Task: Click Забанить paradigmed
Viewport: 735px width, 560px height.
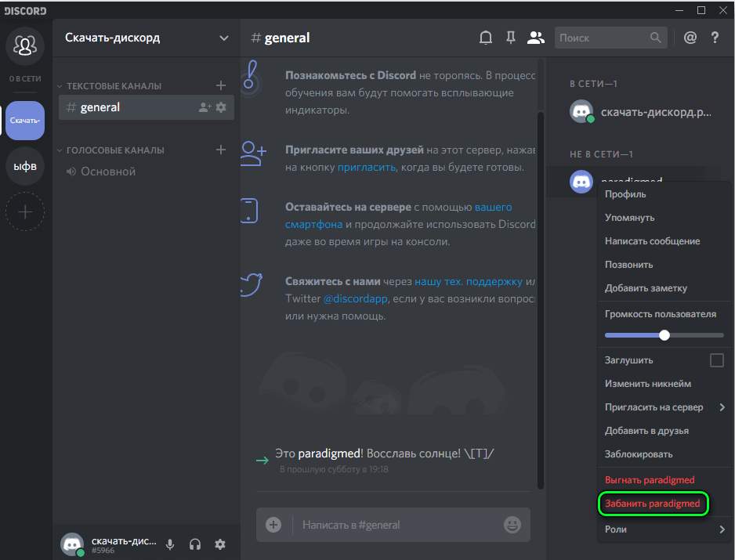Action: [653, 504]
